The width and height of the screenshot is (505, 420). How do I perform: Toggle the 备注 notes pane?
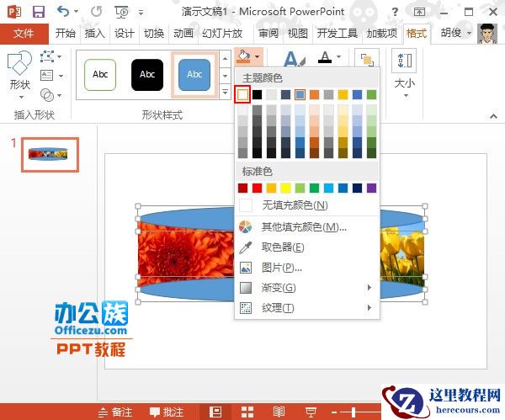[115, 412]
